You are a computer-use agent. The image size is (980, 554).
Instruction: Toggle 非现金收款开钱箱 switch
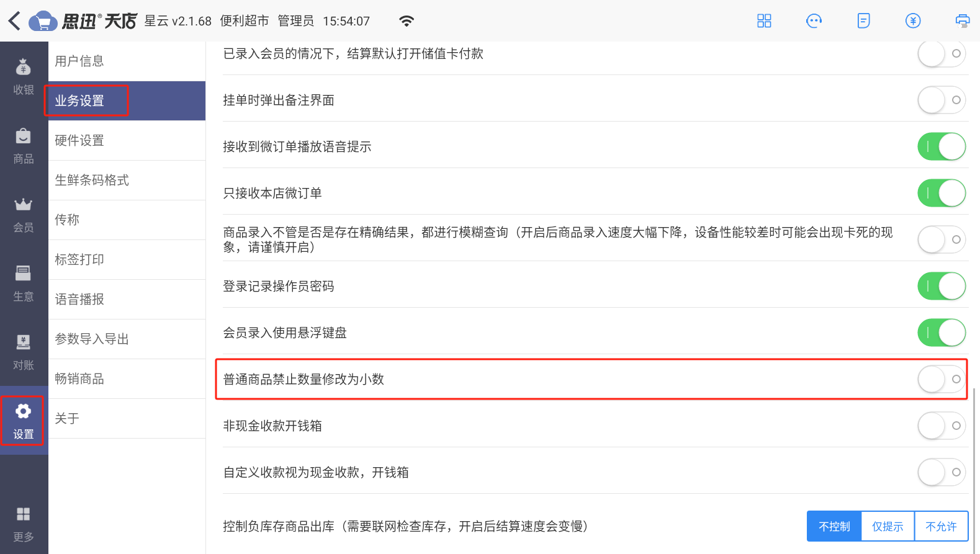point(942,426)
